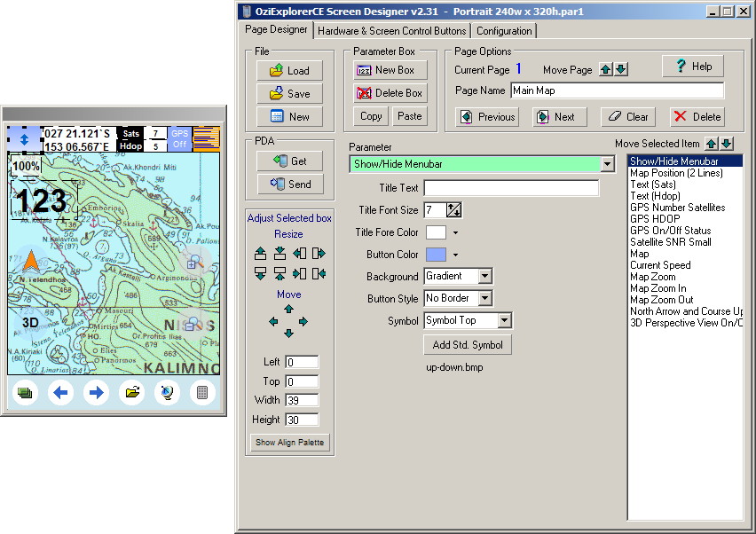Click the Title Text input field

tap(511, 188)
